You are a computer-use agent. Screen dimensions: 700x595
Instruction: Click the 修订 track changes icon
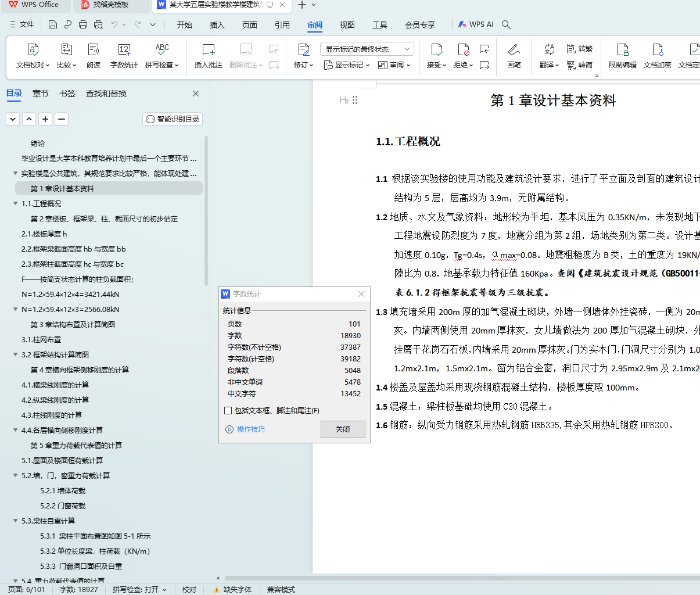click(x=303, y=50)
